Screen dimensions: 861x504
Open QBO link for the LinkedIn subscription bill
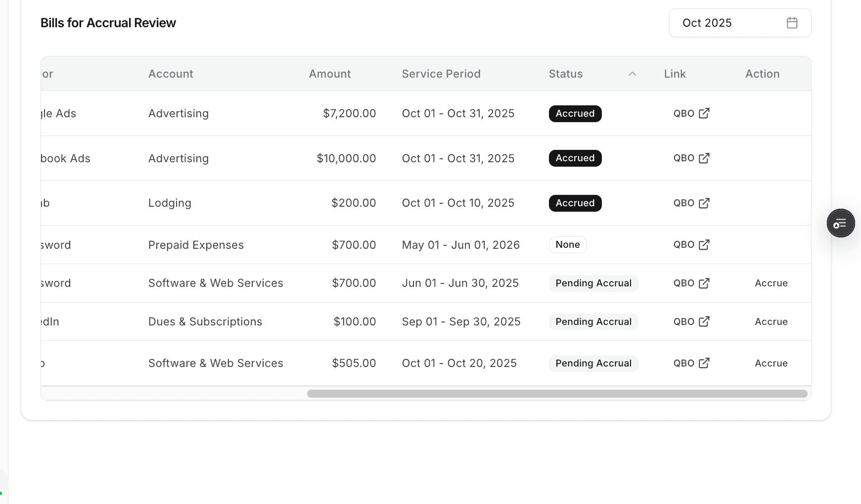pos(691,321)
